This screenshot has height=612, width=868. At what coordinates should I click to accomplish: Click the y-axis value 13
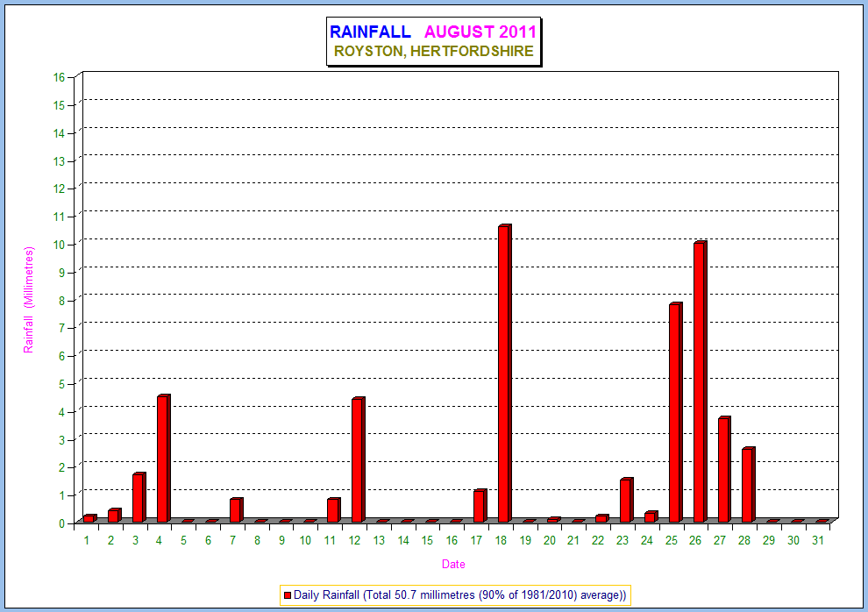pos(60,161)
